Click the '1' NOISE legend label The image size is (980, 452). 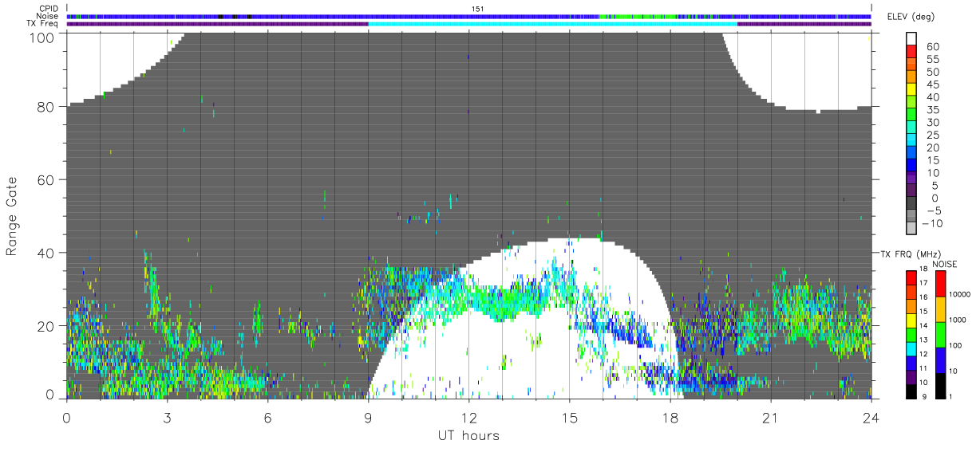coord(949,397)
